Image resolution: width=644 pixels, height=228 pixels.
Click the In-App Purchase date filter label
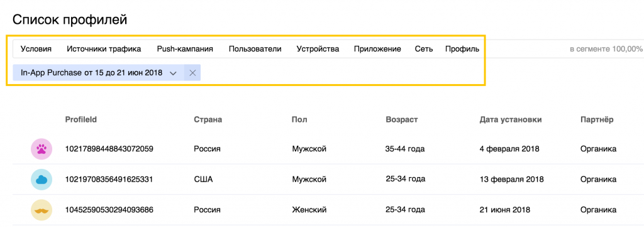(x=91, y=73)
